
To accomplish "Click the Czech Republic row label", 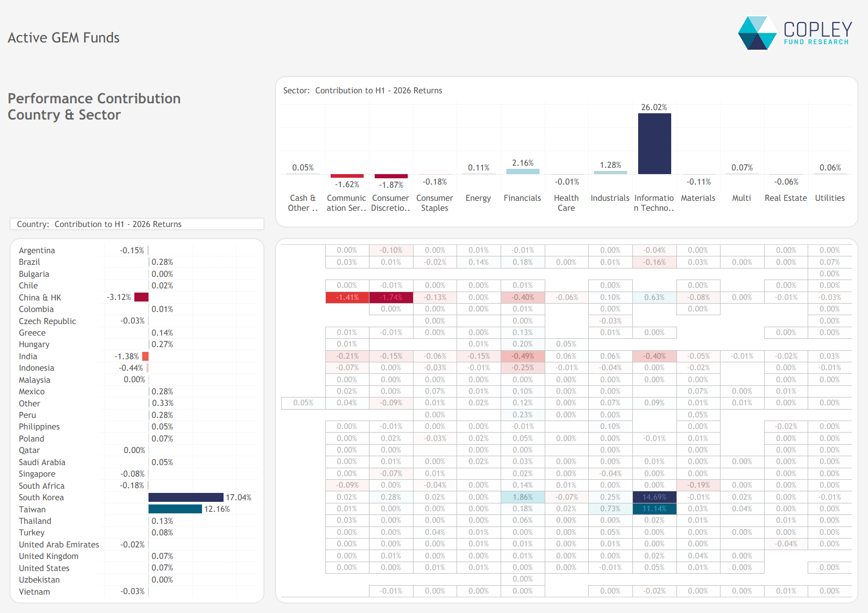I will (47, 321).
